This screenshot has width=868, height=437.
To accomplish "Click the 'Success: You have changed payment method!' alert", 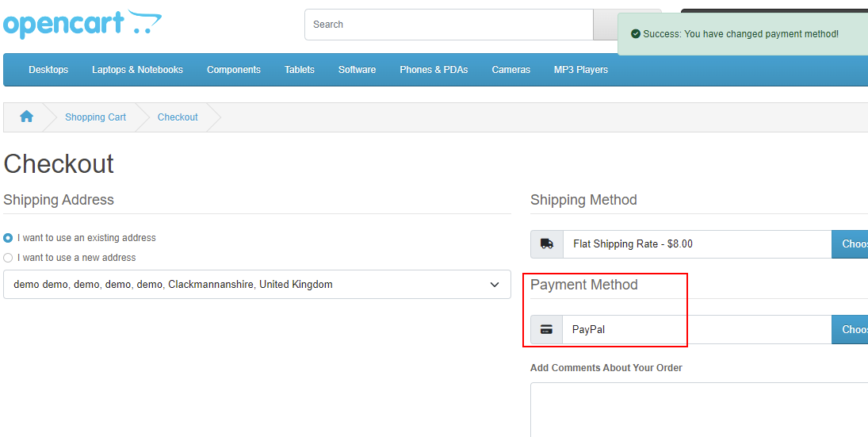I will tap(743, 34).
